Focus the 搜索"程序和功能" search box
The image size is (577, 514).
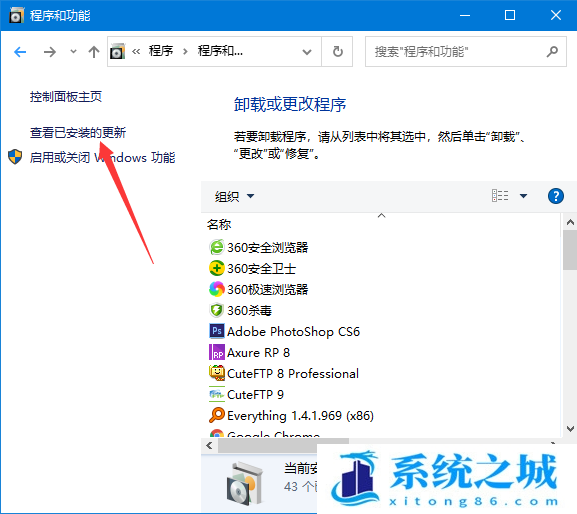[x=466, y=52]
